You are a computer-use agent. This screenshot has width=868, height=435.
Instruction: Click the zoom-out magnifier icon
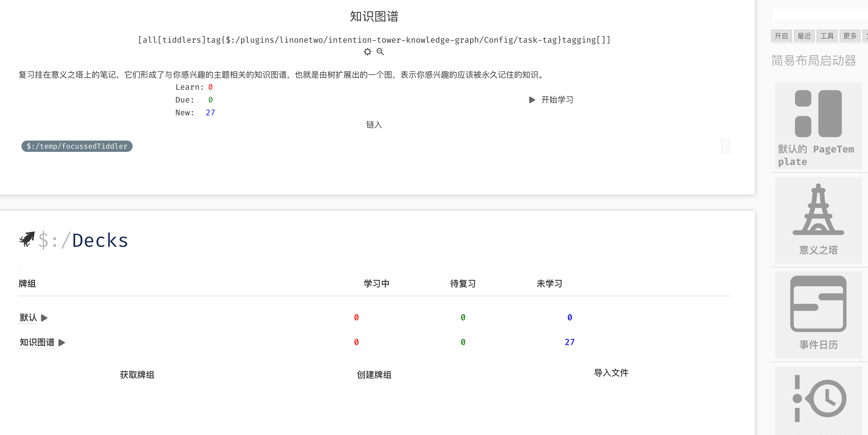coord(380,52)
